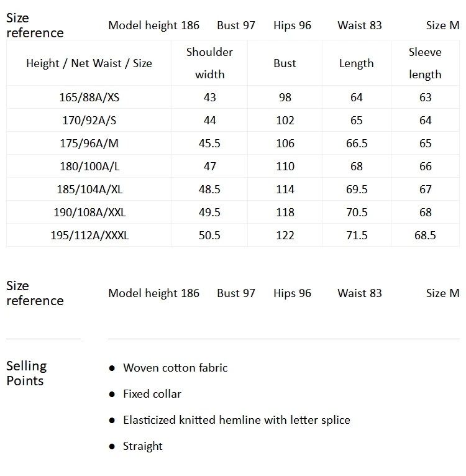
Task: Click the 185/104A/XL size entry
Action: point(89,190)
